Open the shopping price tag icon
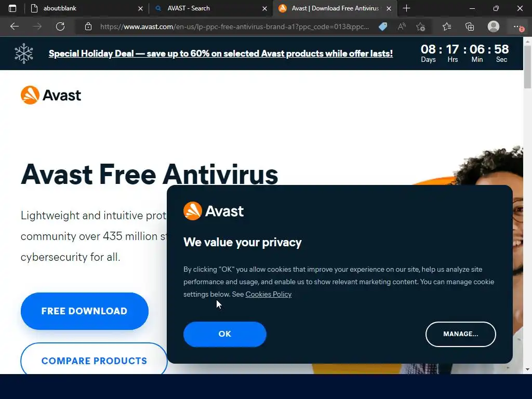Viewport: 532px width, 399px height. pyautogui.click(x=383, y=26)
